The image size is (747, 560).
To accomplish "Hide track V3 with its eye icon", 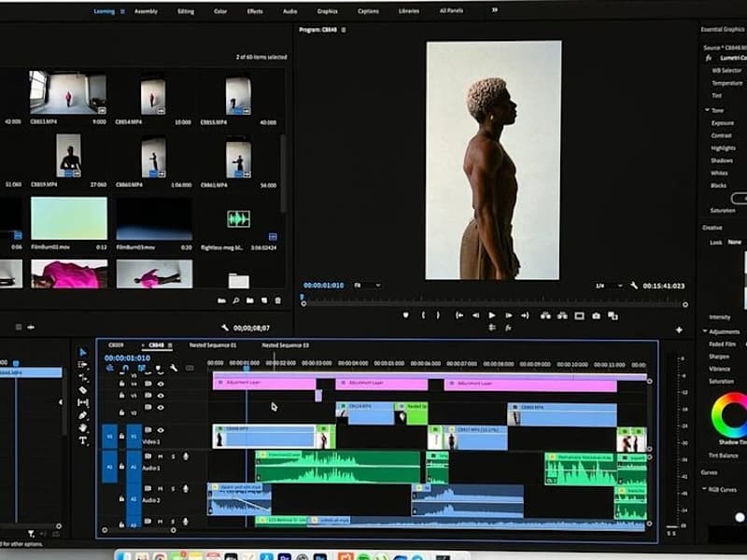I will [161, 395].
